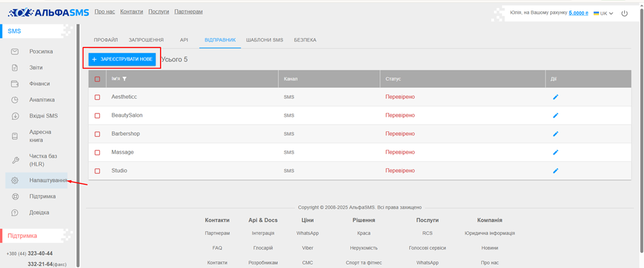Open the UK language dropdown
Image resolution: width=644 pixels, height=268 pixels.
(x=604, y=13)
